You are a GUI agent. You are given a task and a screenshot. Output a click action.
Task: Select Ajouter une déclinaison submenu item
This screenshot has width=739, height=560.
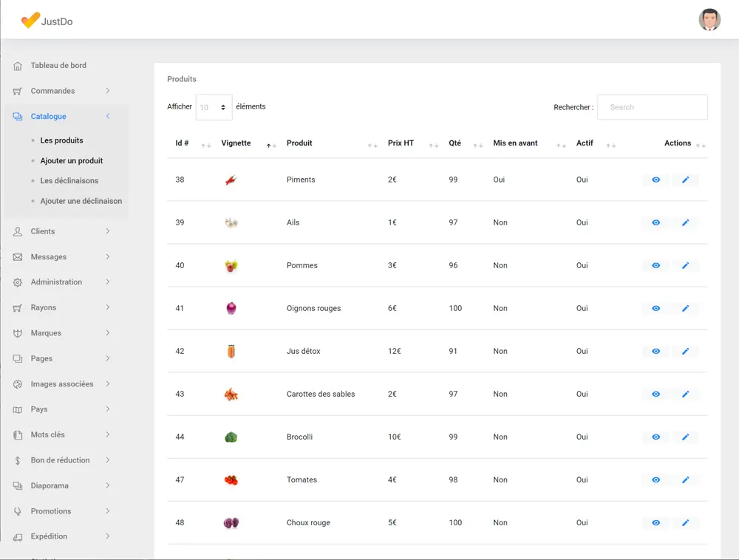click(x=81, y=201)
